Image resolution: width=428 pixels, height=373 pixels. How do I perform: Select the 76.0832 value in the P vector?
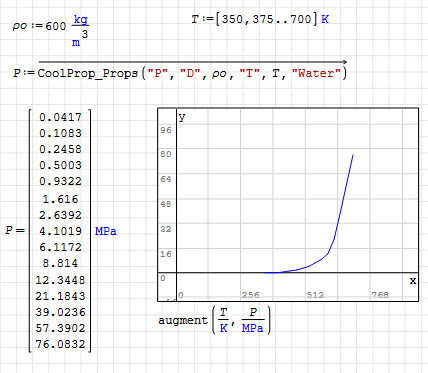pyautogui.click(x=60, y=344)
